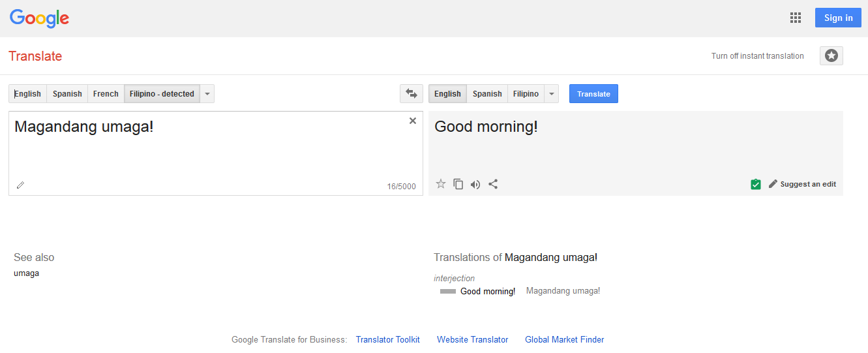The height and width of the screenshot is (353, 868).
Task: Open the Website Translator link
Action: [x=473, y=339]
